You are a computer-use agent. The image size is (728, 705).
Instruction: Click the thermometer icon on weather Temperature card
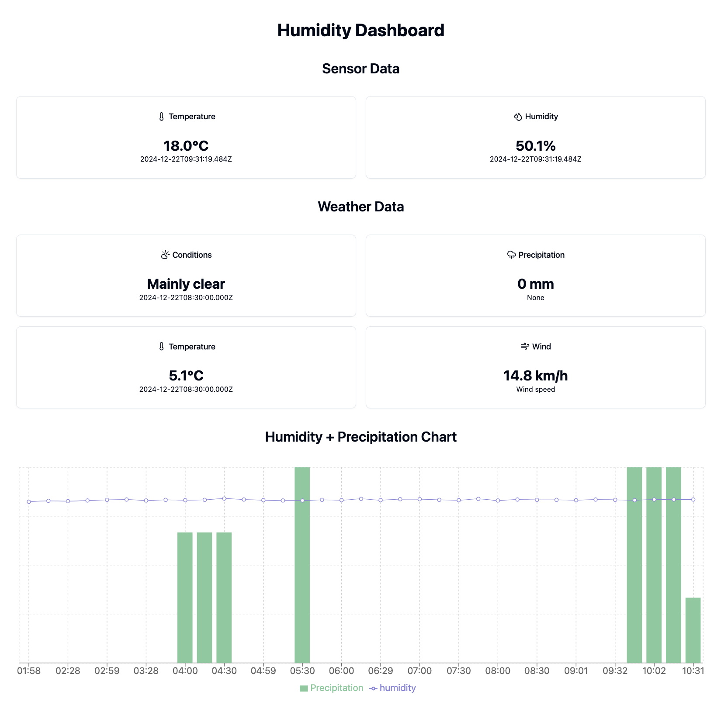[x=161, y=346]
